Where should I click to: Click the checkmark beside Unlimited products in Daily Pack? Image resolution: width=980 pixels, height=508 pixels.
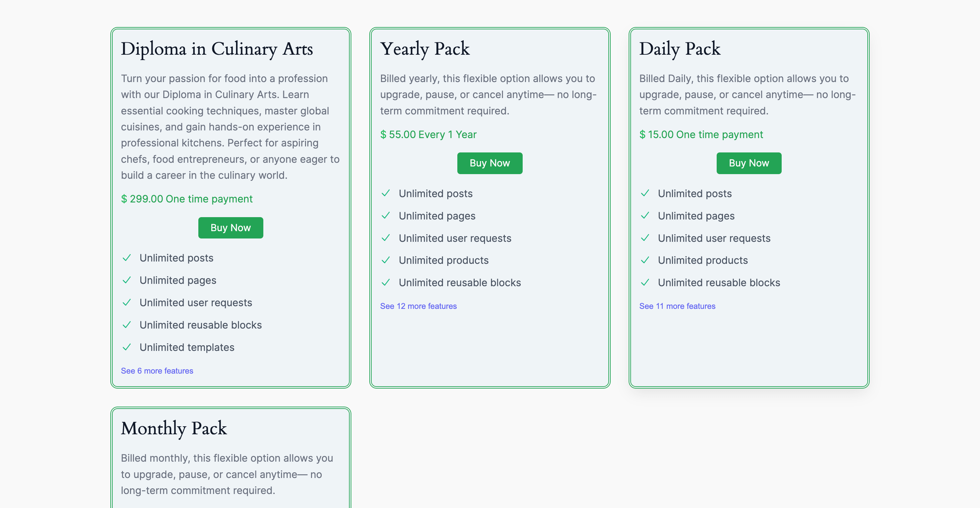coord(645,260)
